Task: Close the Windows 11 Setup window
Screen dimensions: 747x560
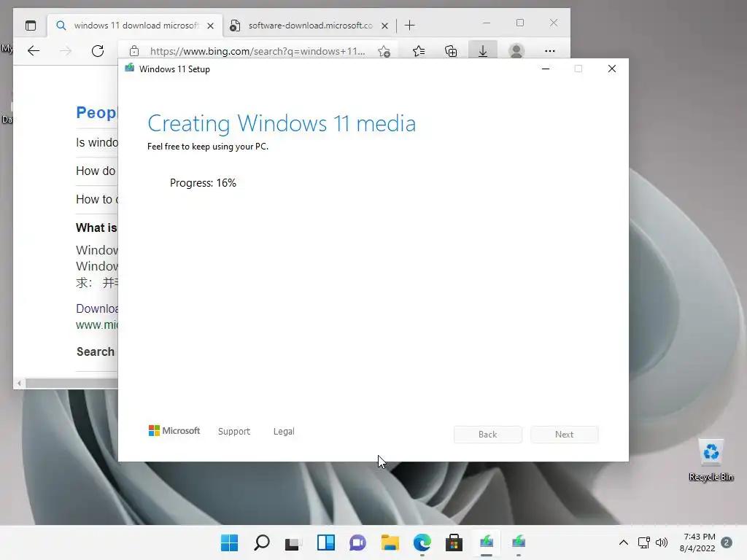Action: 612,69
